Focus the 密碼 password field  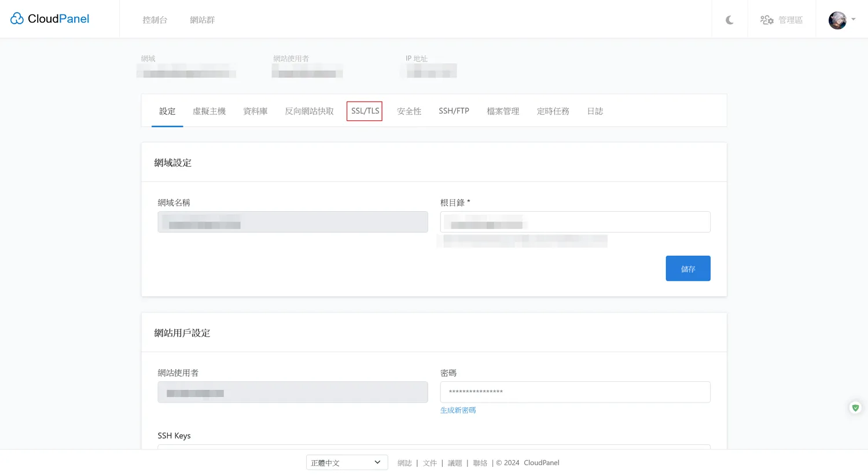[x=575, y=392]
